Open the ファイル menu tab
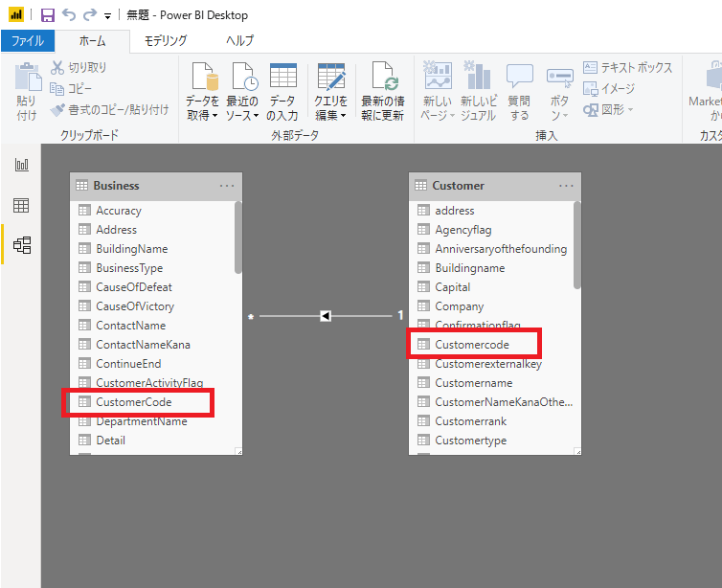Screen dimensions: 722x588 tap(28, 41)
